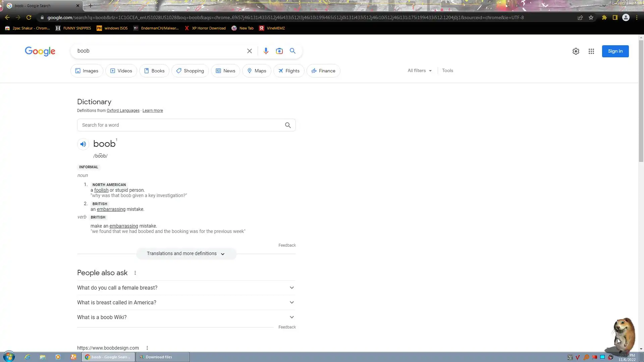Play the word pronunciation audio
Screen dimensions: 644x362
(83, 144)
